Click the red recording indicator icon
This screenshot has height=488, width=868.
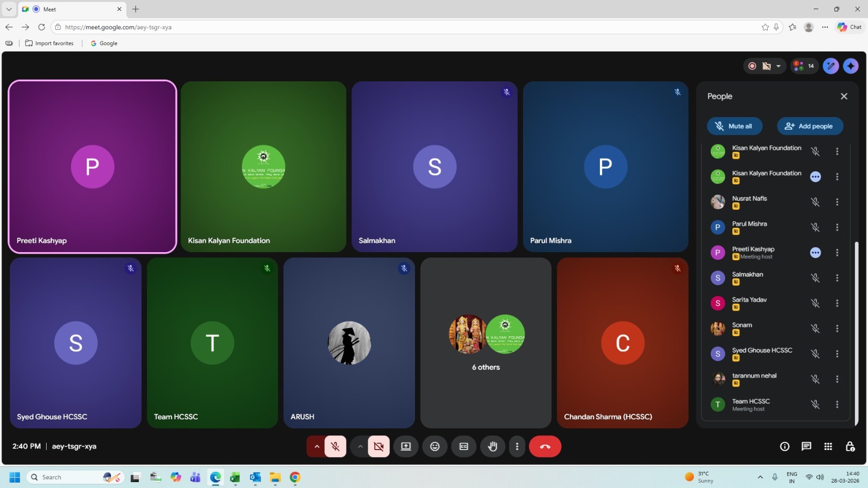coord(752,66)
